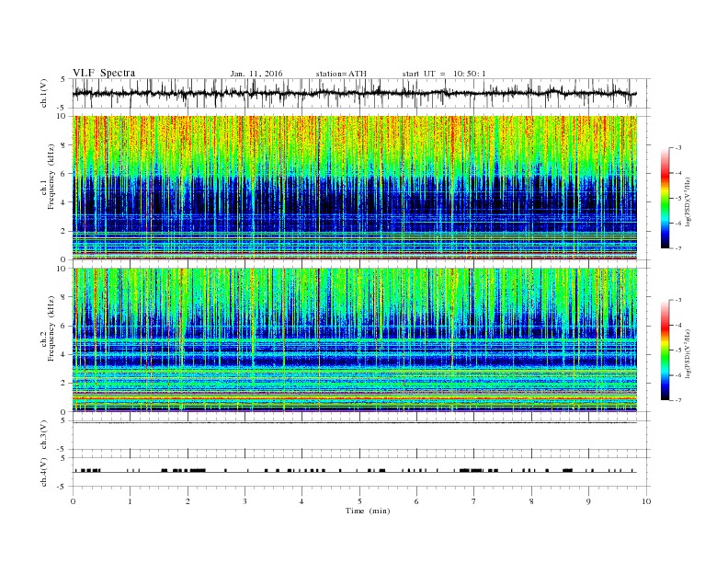Click the 'start UT = 10:50:1' header text
Image resolution: width=728 pixels, height=563 pixels.
tap(444, 74)
